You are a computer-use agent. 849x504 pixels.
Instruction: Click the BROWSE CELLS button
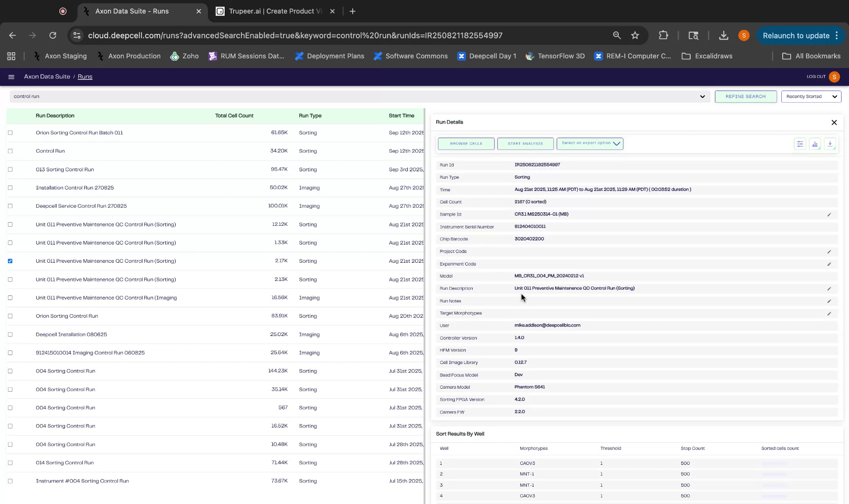pos(466,144)
